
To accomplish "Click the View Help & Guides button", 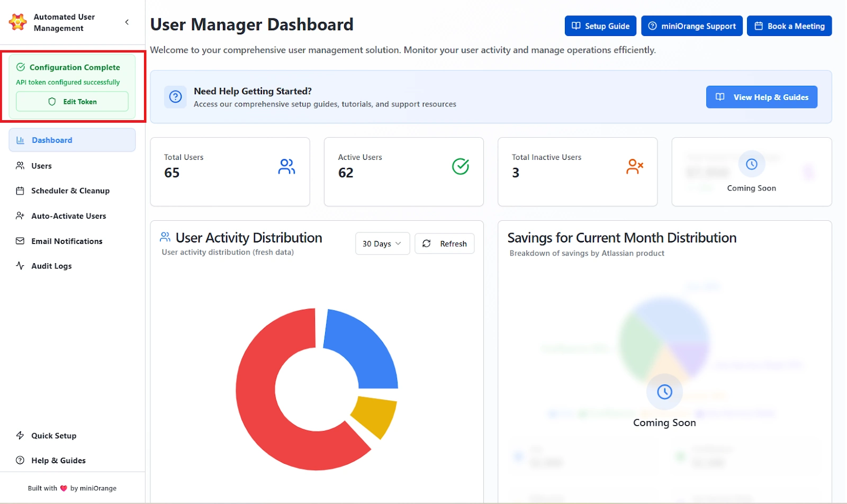I will coord(761,97).
